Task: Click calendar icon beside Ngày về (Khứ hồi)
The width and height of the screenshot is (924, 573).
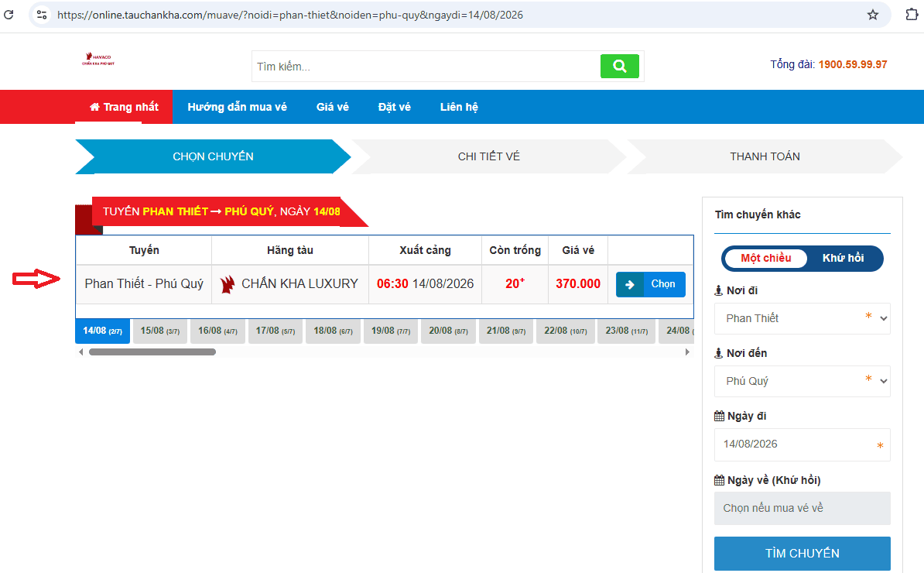Action: (720, 480)
